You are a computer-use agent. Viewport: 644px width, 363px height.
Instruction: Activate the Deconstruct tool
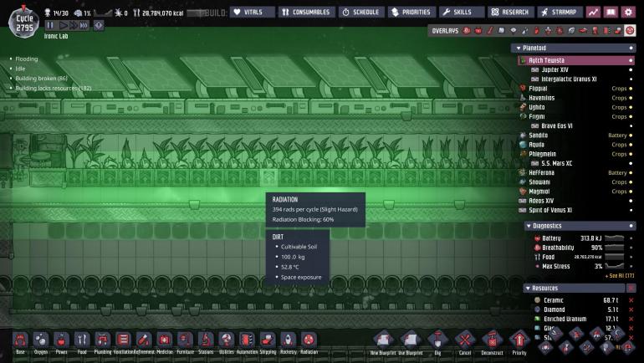[492, 340]
